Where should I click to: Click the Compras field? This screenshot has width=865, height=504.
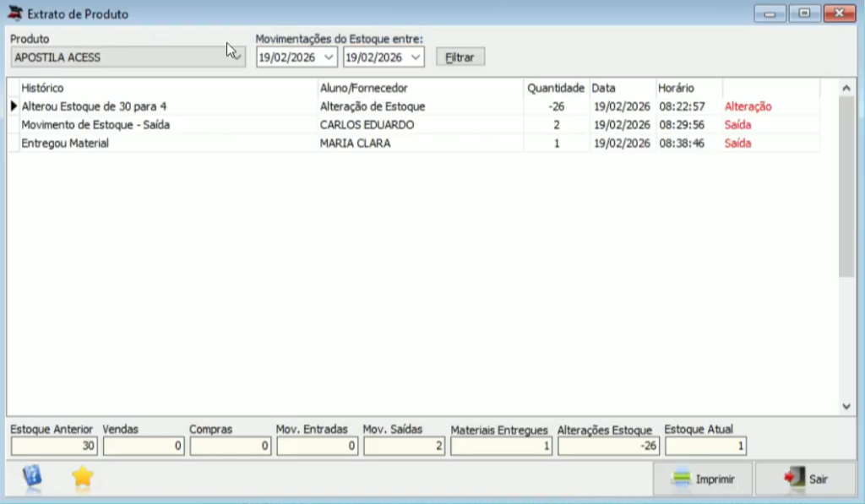pos(231,446)
